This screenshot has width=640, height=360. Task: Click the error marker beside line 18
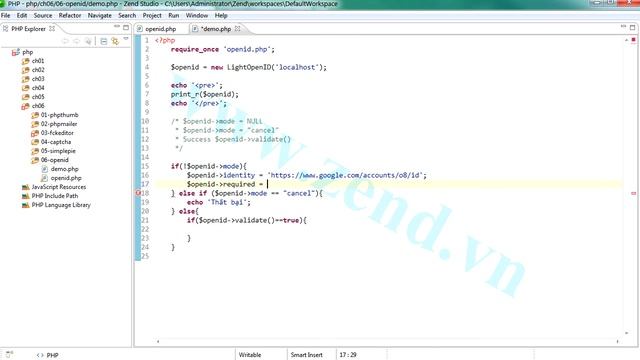(138, 193)
